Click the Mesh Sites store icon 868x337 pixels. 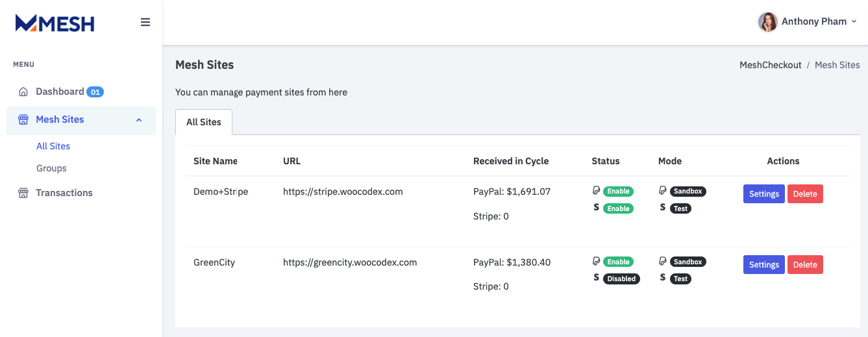coord(23,119)
